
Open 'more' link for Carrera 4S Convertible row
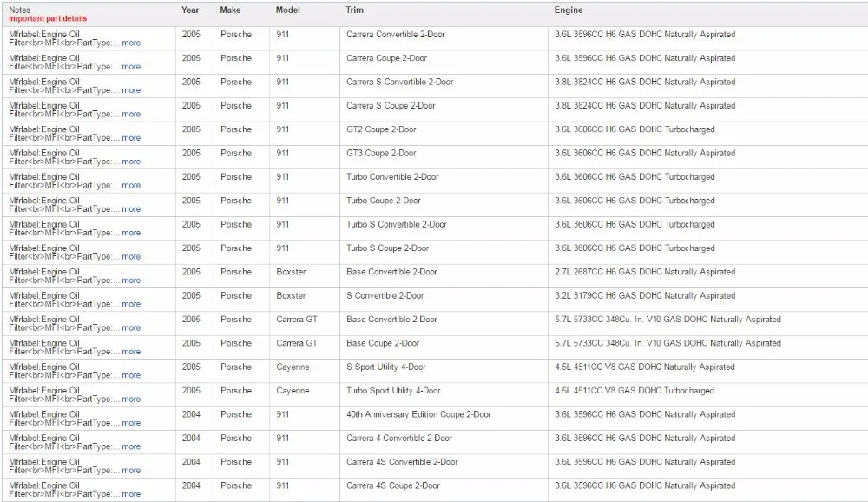click(131, 471)
